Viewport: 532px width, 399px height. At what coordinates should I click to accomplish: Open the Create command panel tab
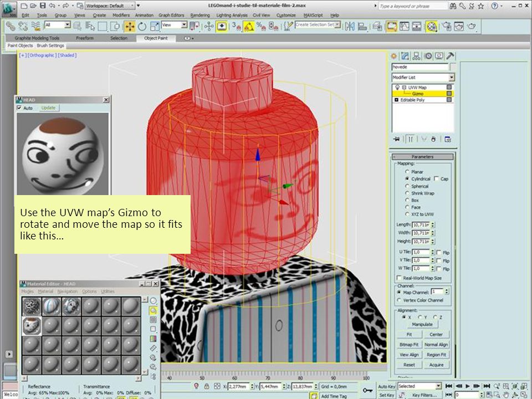coord(393,56)
